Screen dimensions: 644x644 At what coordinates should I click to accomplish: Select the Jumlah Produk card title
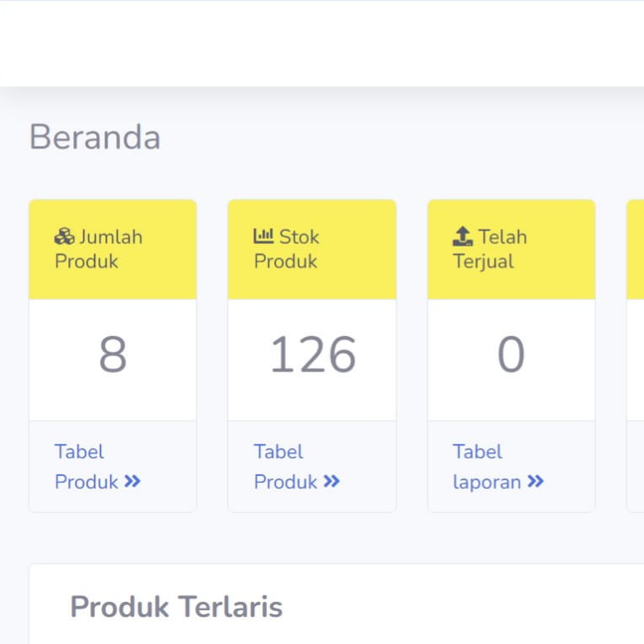coord(99,249)
